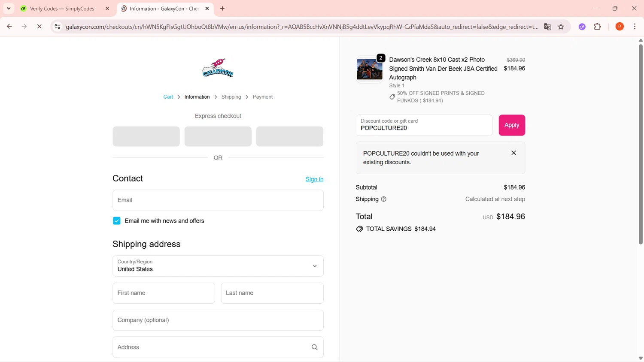The height and width of the screenshot is (362, 644).
Task: Open the translate page icon
Action: 547,27
